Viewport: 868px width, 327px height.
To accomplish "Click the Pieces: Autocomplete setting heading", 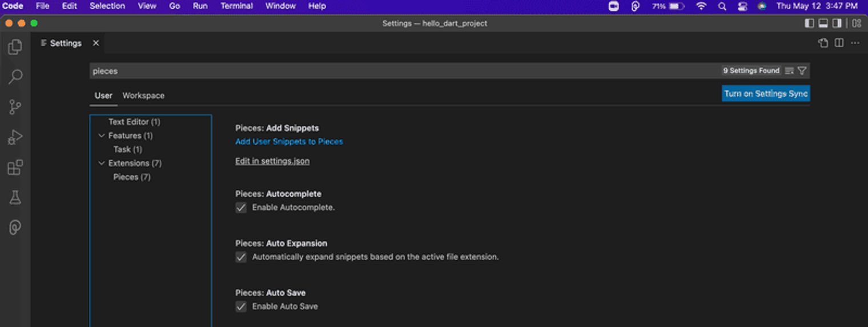I will [278, 194].
